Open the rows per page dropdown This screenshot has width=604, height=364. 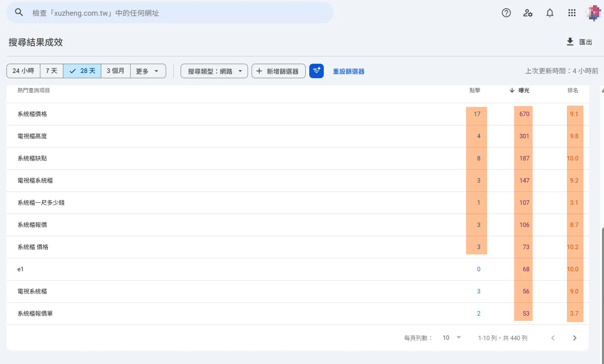452,338
